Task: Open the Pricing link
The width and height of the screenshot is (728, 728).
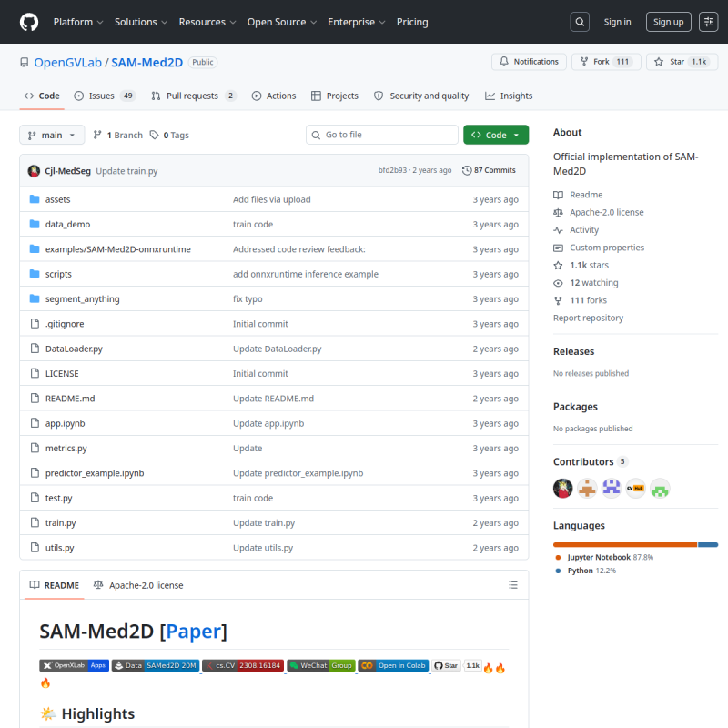Action: (412, 22)
